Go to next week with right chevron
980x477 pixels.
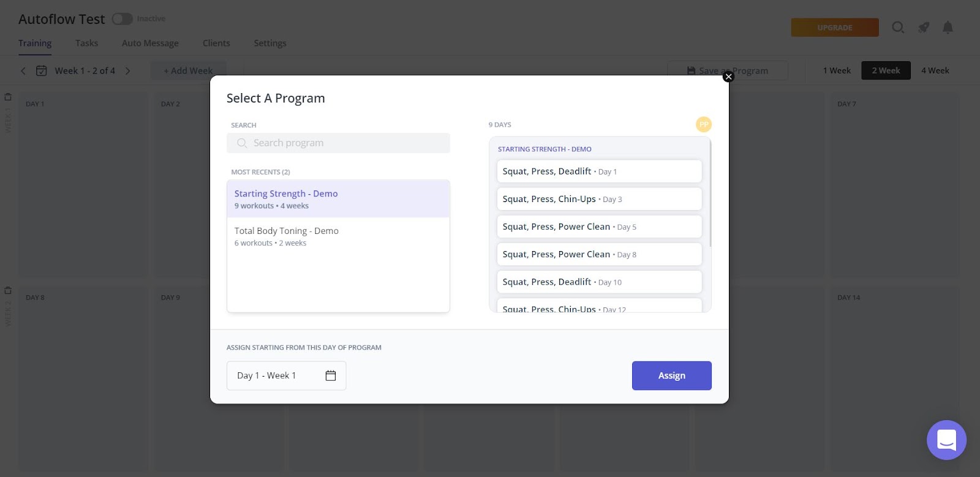click(x=128, y=71)
